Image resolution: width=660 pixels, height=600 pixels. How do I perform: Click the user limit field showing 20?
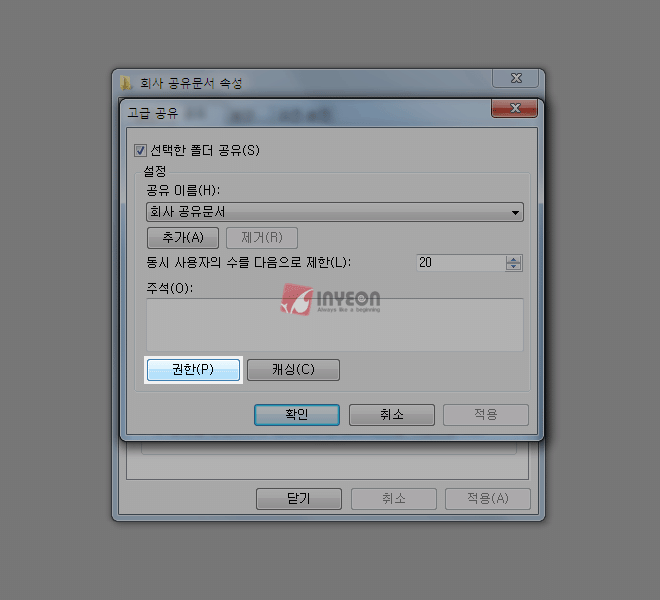coord(461,263)
